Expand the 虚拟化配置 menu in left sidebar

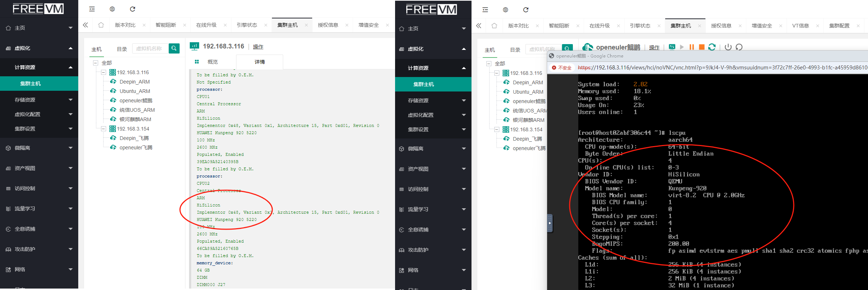(39, 114)
